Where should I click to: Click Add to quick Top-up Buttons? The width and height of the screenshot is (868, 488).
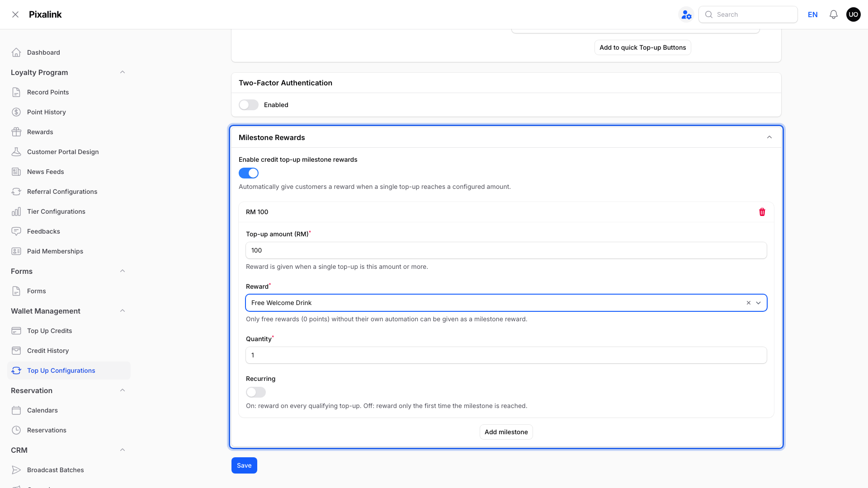(x=642, y=47)
